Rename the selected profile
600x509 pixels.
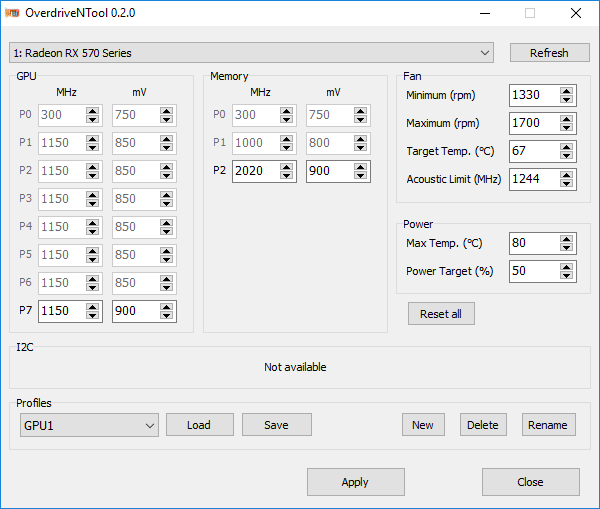tap(548, 425)
